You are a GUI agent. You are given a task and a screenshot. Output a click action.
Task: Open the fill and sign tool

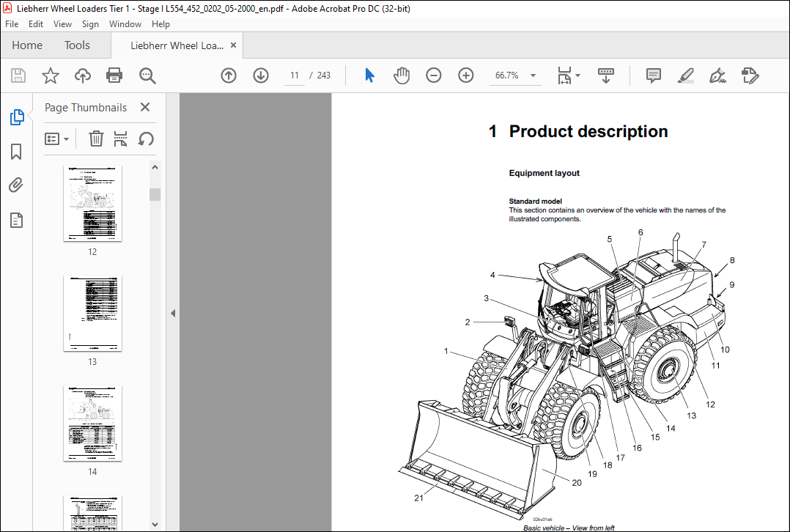(x=717, y=75)
